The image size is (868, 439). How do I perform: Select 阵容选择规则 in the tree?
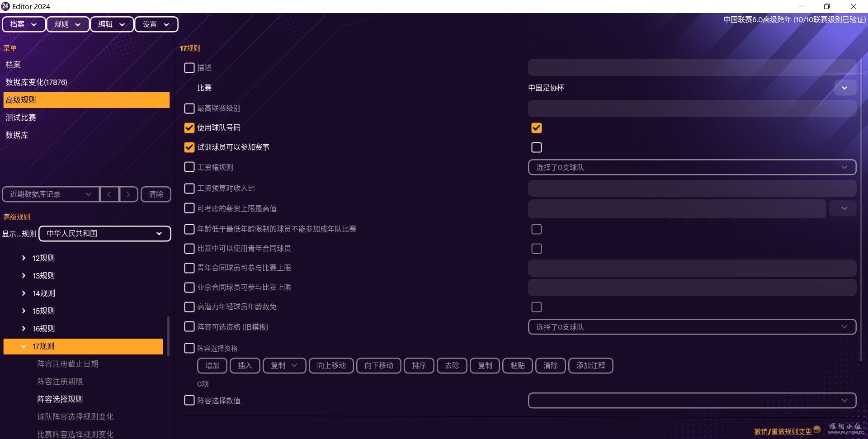pos(60,399)
